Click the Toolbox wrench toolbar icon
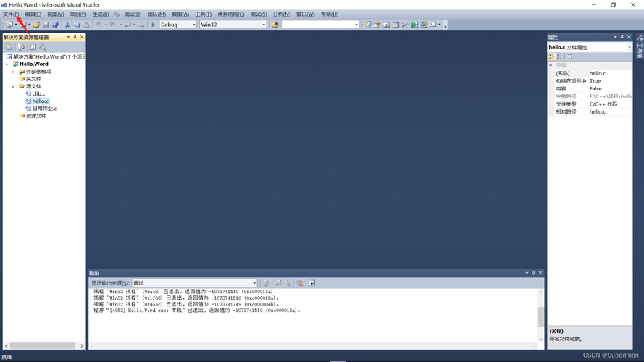The height and width of the screenshot is (362, 644). coord(405,25)
